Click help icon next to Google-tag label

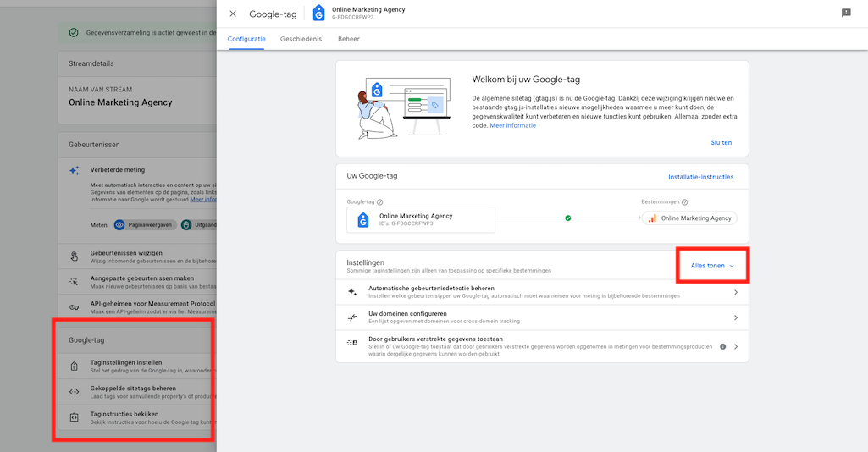coord(379,202)
